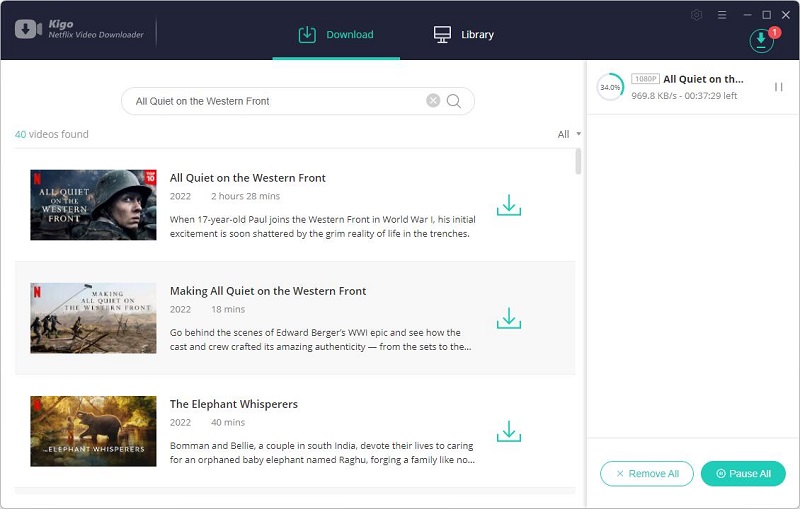Switch to the Download tab
Viewport: 800px width, 509px height.
pyautogui.click(x=336, y=35)
